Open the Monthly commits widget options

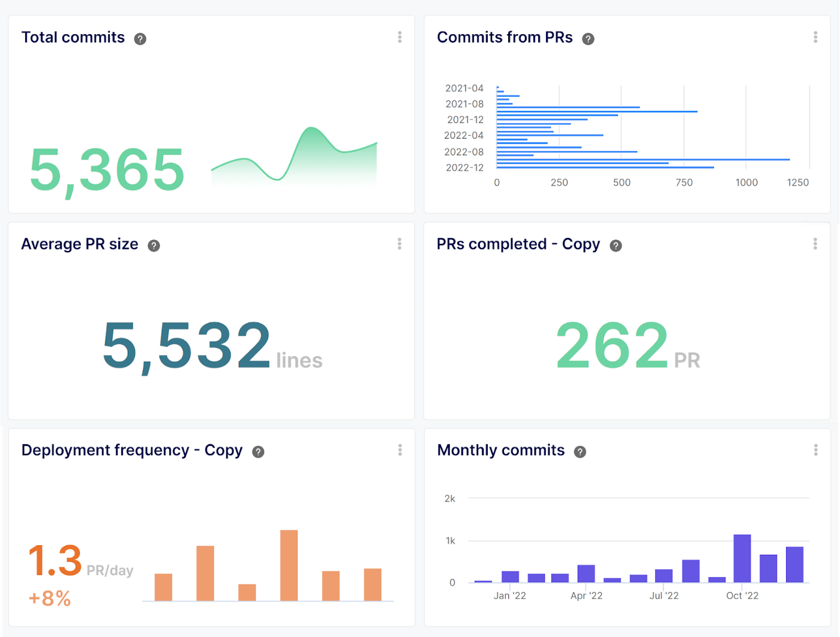tap(816, 450)
